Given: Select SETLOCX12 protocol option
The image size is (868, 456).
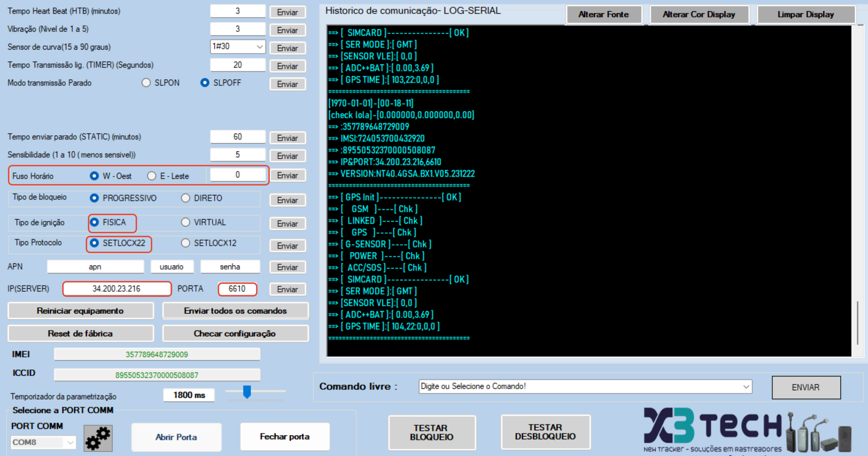Looking at the screenshot, I should (186, 243).
